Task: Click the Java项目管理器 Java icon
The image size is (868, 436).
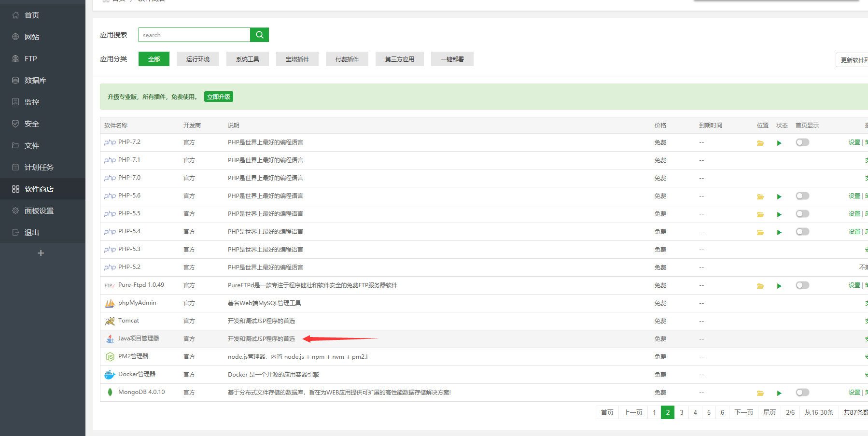Action: click(110, 339)
